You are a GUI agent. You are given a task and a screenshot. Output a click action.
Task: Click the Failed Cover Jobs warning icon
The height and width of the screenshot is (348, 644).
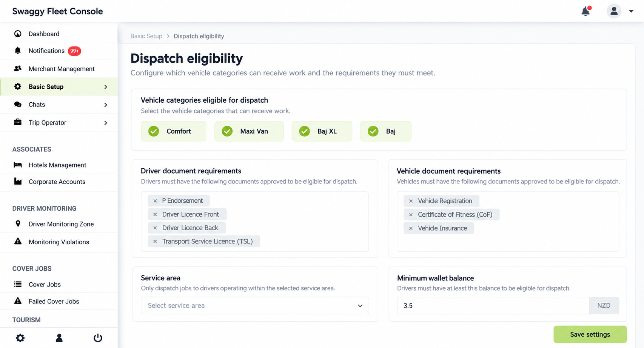click(18, 301)
